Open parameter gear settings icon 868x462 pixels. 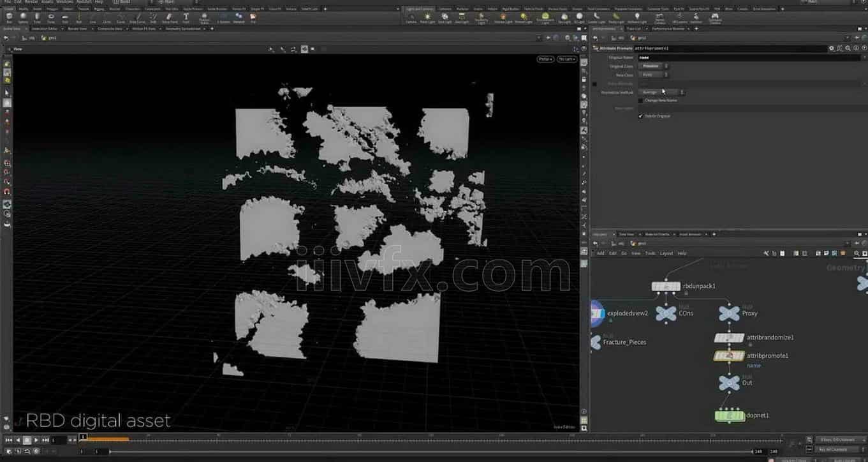tap(831, 48)
